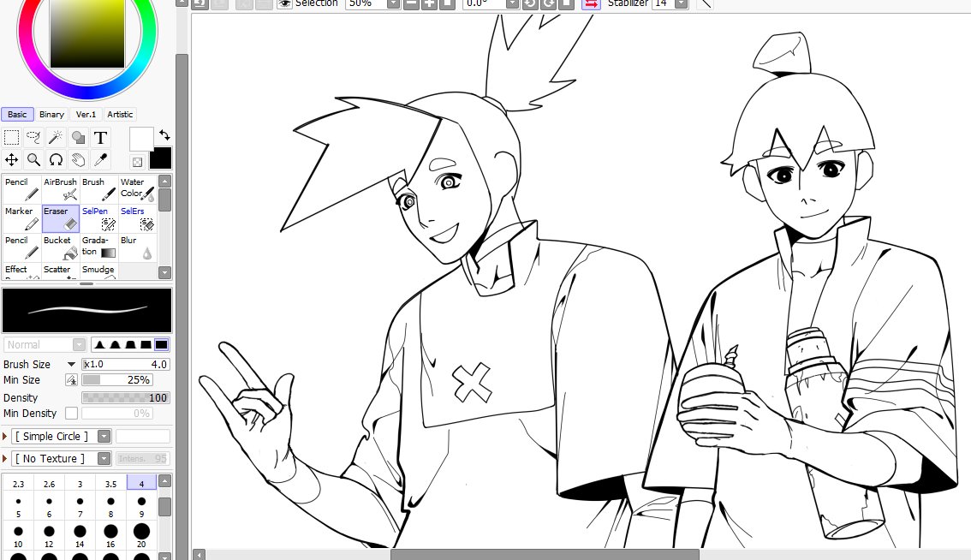971x560 pixels.
Task: Choose the Scatter brush
Action: pos(61,271)
